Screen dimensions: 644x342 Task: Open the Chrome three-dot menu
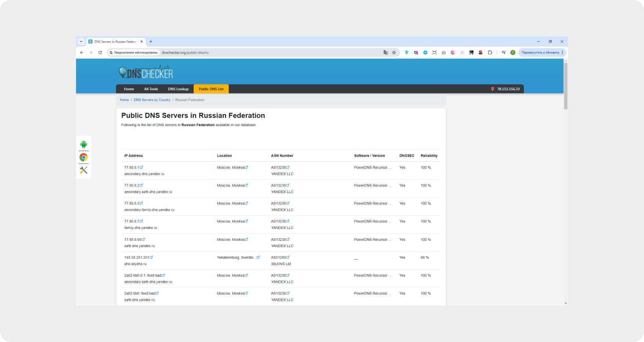(x=562, y=53)
